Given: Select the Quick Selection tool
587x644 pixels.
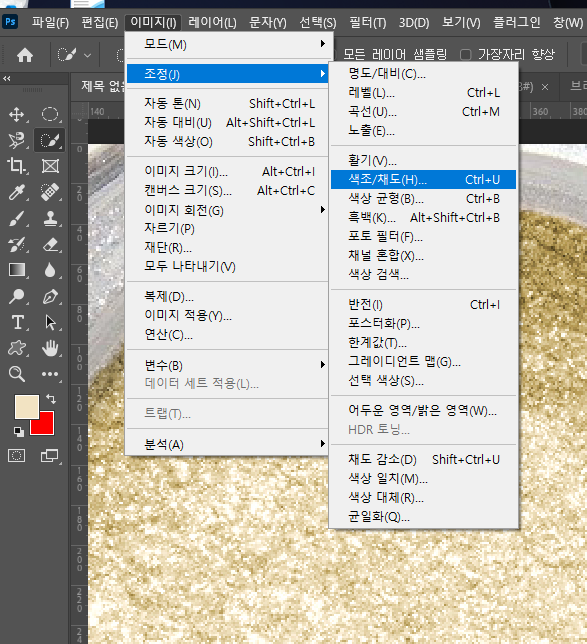Looking at the screenshot, I should click(x=50, y=140).
